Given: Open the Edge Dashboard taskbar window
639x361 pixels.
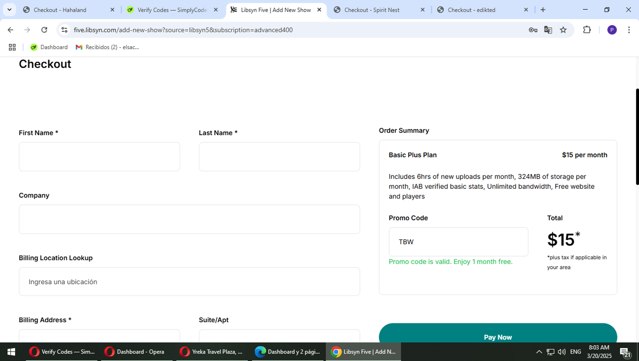Looking at the screenshot, I should pos(287,352).
